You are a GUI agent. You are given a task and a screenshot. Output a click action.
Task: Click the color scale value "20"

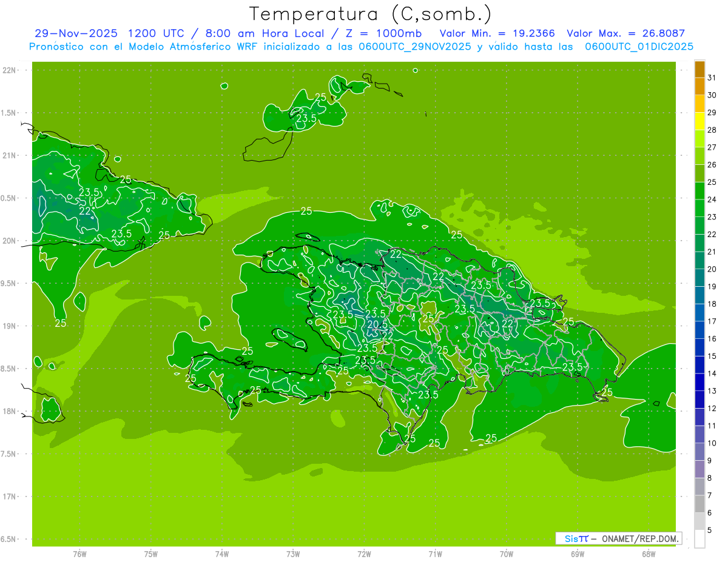click(x=712, y=269)
